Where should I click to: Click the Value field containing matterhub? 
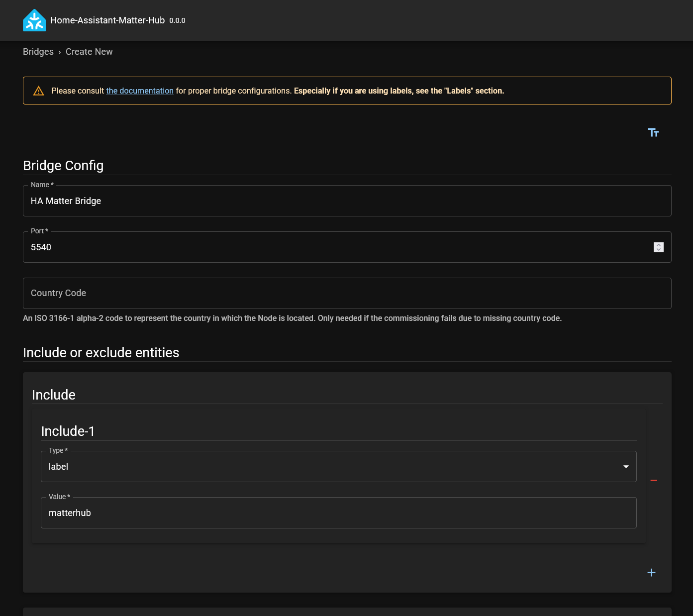338,513
